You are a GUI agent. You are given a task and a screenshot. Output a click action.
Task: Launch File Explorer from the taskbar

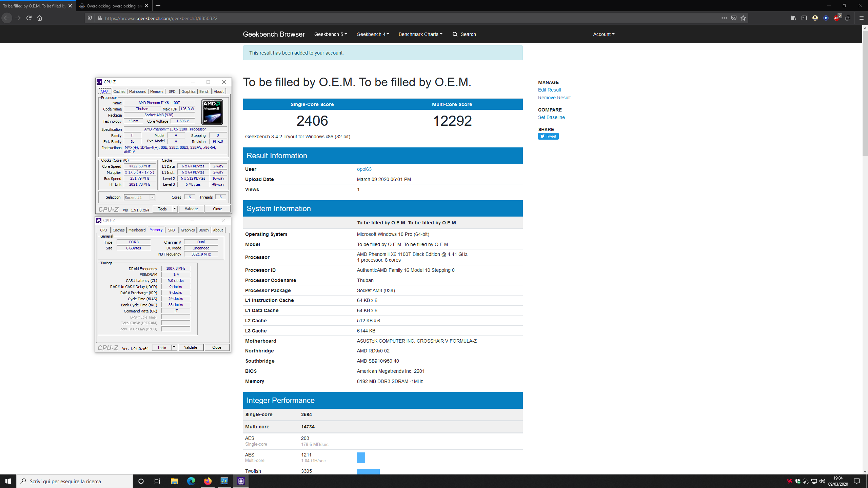[174, 481]
